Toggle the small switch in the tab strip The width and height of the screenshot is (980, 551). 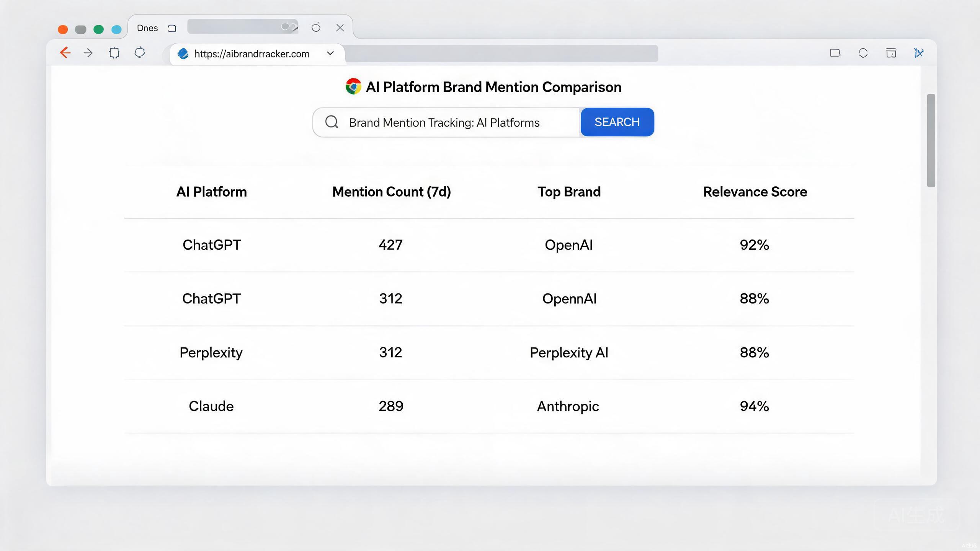(x=289, y=27)
